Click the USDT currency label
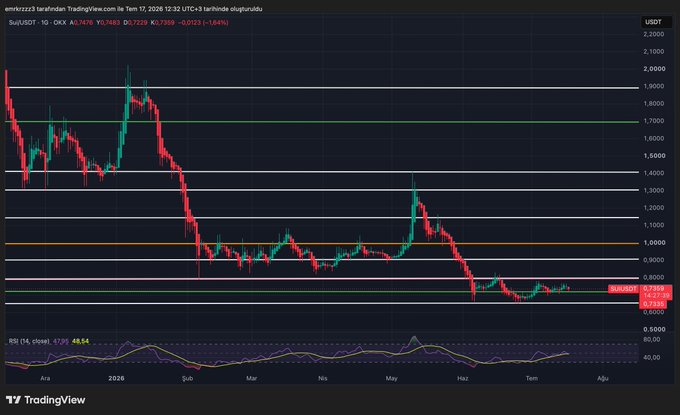This screenshot has height=415, width=680. point(653,22)
